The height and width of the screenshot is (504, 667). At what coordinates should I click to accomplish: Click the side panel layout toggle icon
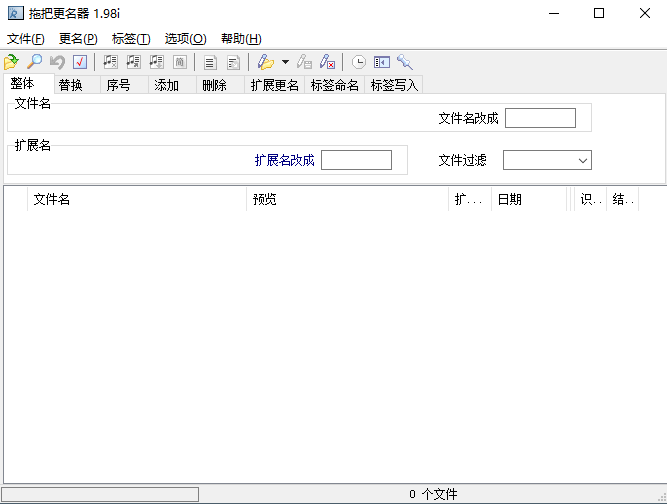(x=382, y=62)
